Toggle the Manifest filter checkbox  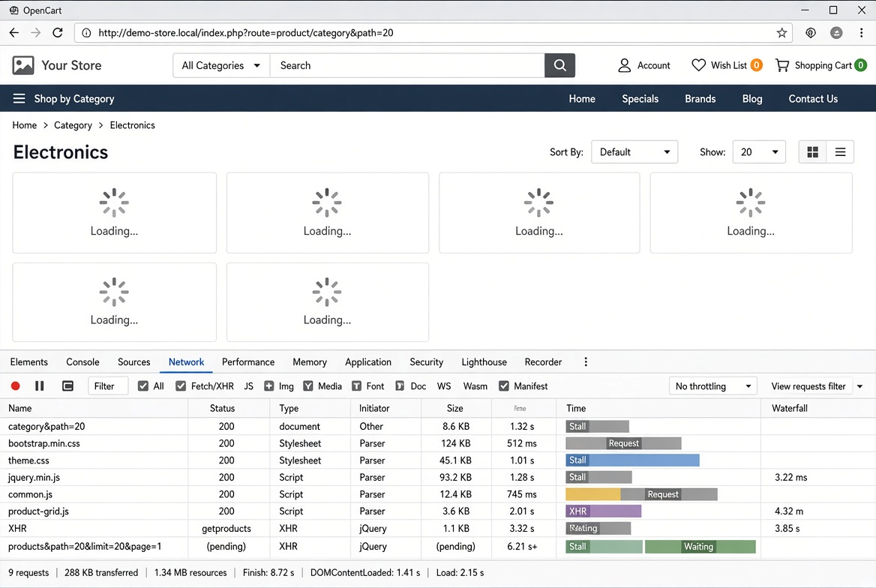point(504,386)
